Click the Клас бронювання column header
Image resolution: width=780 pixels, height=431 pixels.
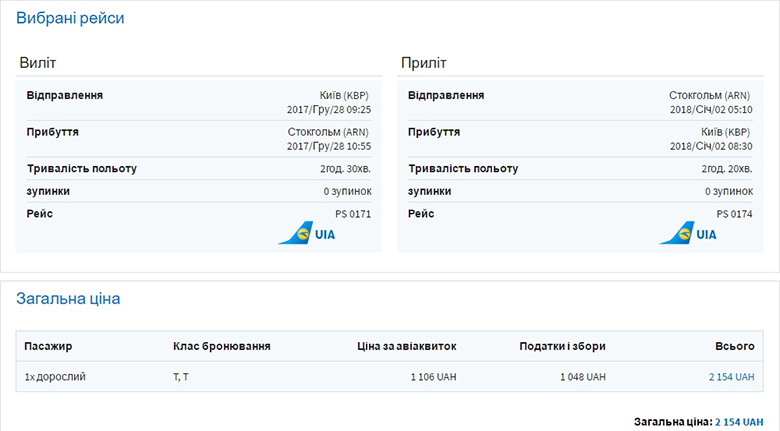(222, 346)
